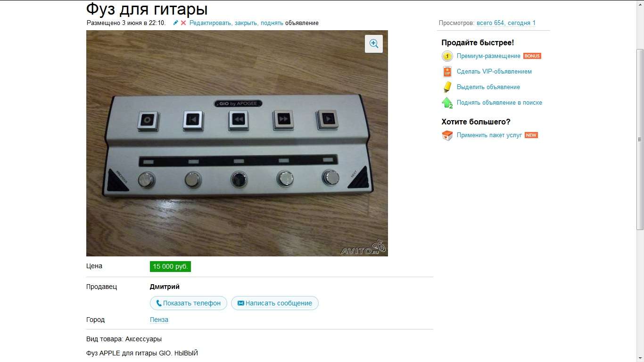This screenshot has height=362, width=644.
Task: Click the Показать телефон button
Action: coord(189,303)
